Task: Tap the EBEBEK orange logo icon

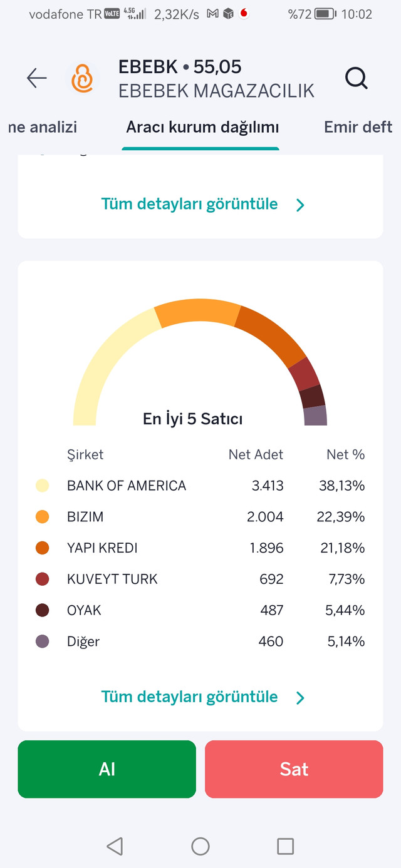Action: coord(82,79)
